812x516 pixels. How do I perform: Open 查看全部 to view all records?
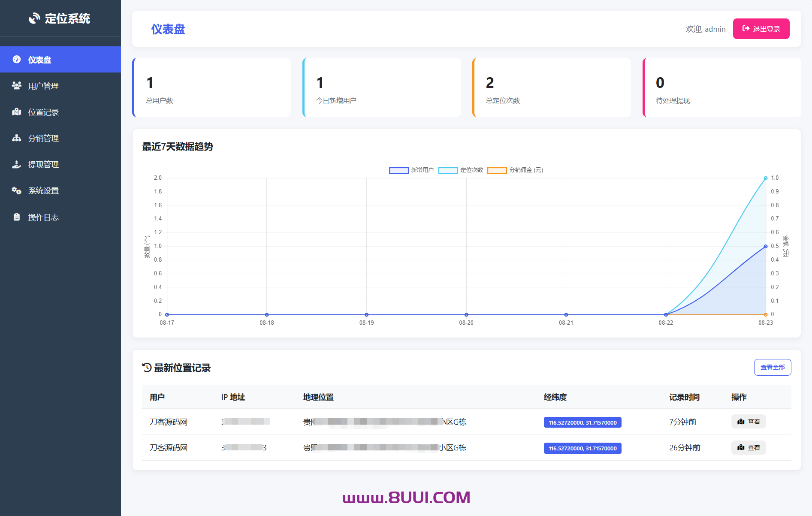[x=773, y=367]
